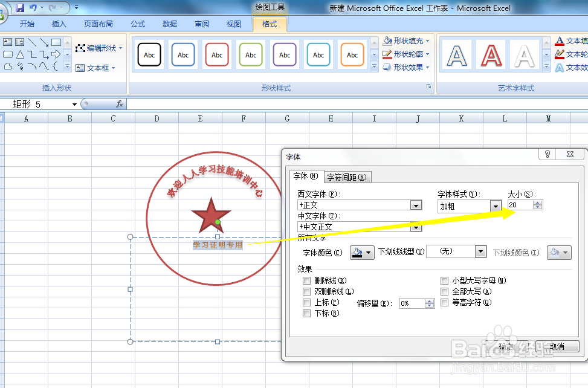
Task: Expand the insert shapes gallery more button
Action: tap(68, 66)
